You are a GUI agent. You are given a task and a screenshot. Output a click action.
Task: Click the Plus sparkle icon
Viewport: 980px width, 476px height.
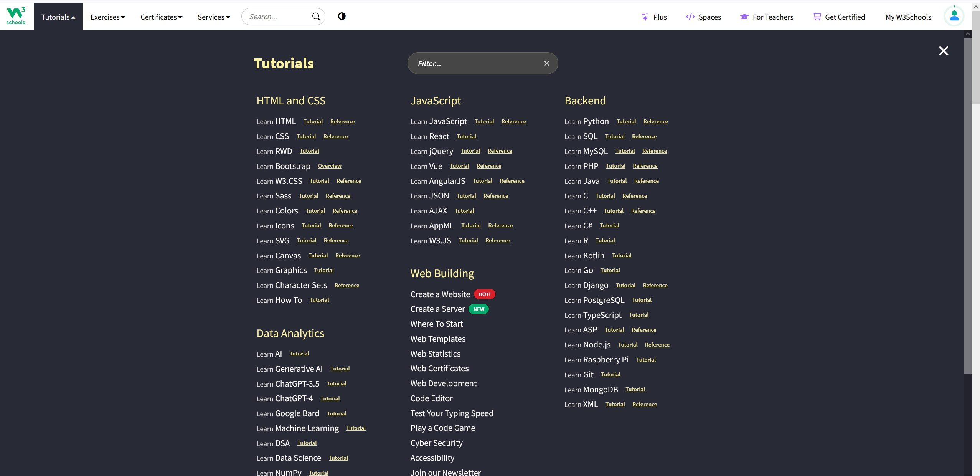(x=645, y=17)
